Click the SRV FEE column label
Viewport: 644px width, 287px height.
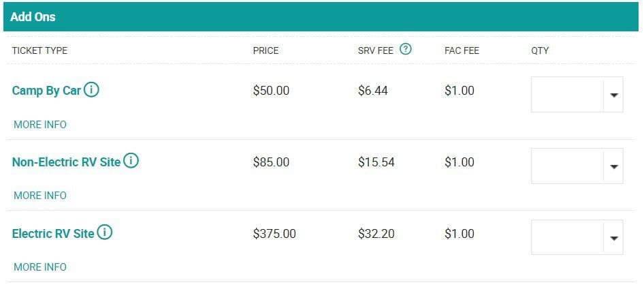pos(375,50)
